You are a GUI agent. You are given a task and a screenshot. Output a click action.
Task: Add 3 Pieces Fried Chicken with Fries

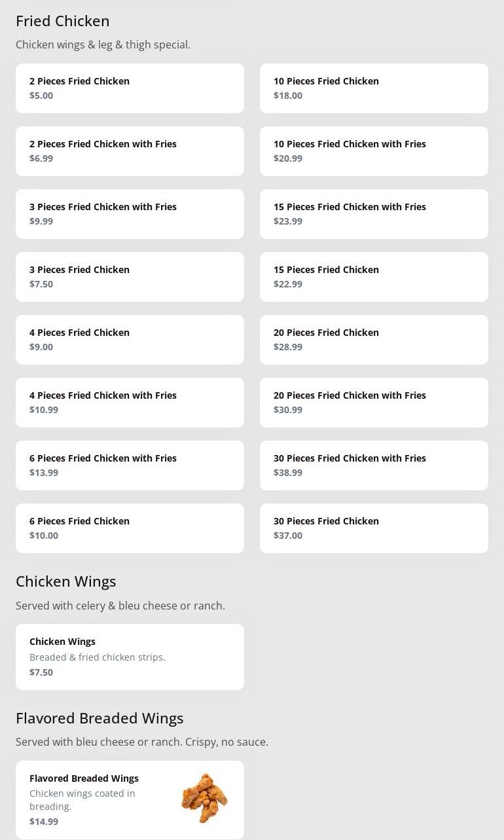tap(130, 214)
